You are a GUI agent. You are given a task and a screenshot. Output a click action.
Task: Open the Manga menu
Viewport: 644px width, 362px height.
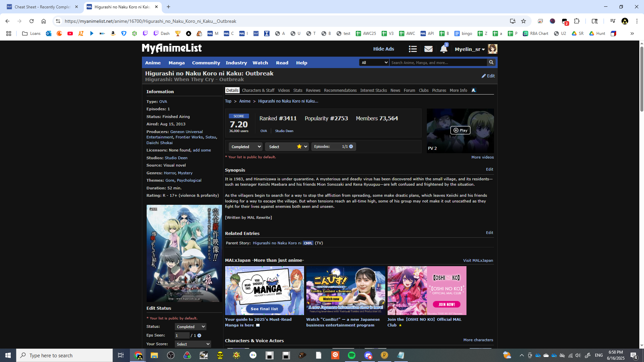click(177, 63)
